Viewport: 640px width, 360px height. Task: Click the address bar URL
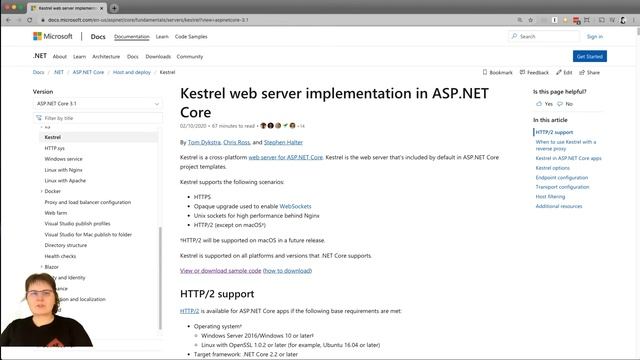click(x=148, y=20)
